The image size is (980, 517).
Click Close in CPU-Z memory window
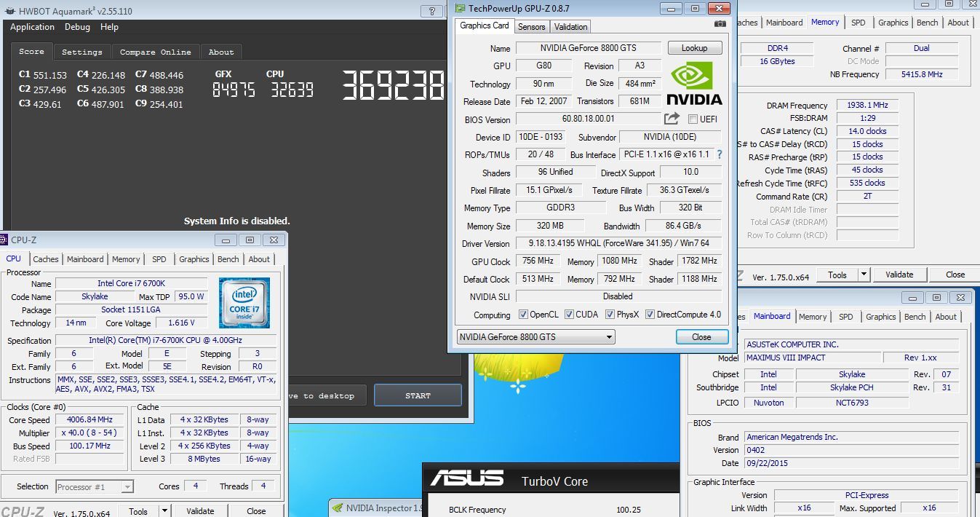pyautogui.click(x=955, y=275)
